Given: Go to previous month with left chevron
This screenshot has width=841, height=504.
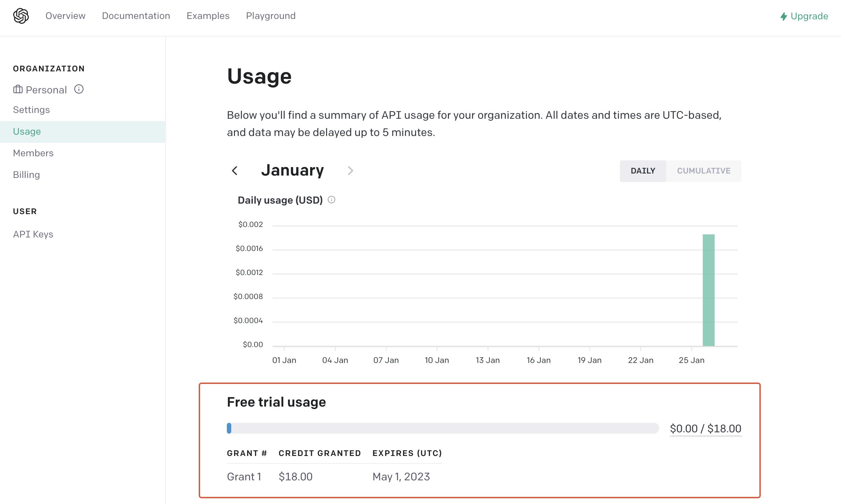Looking at the screenshot, I should (235, 171).
